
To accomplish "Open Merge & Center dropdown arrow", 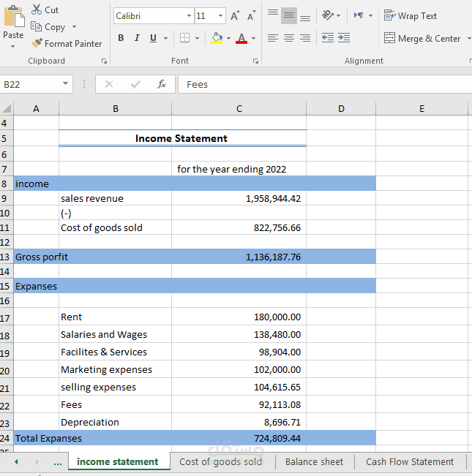I will 468,38.
